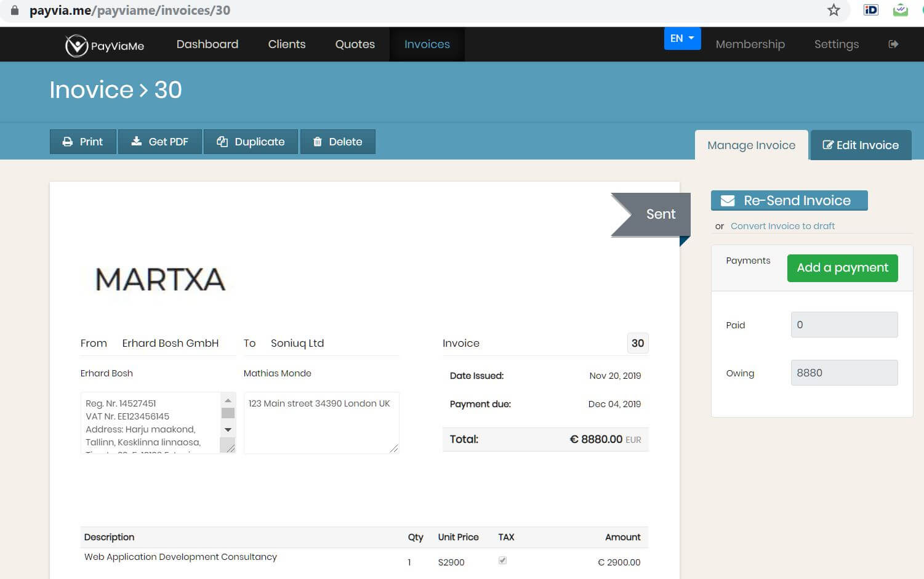Open the EN language dropdown
Viewport: 924px width, 579px height.
tap(682, 38)
